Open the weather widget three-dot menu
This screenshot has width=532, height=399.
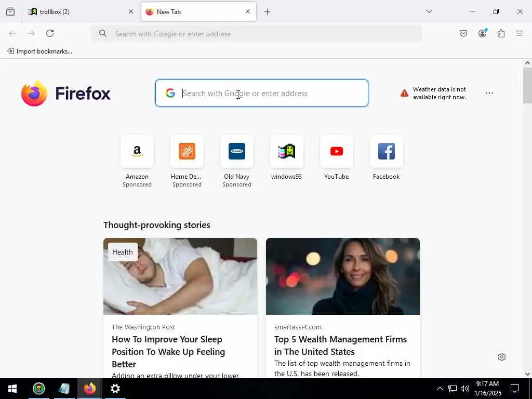tap(489, 93)
